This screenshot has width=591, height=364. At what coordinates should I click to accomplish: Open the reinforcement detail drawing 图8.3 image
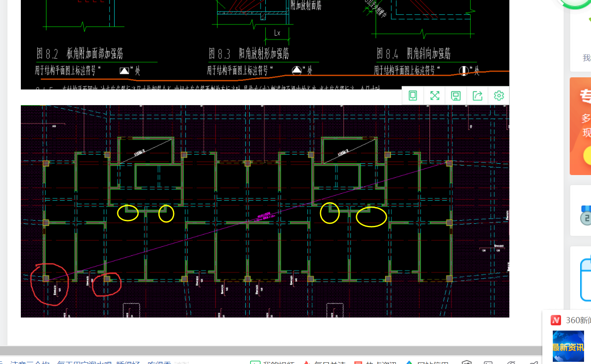[x=265, y=45]
